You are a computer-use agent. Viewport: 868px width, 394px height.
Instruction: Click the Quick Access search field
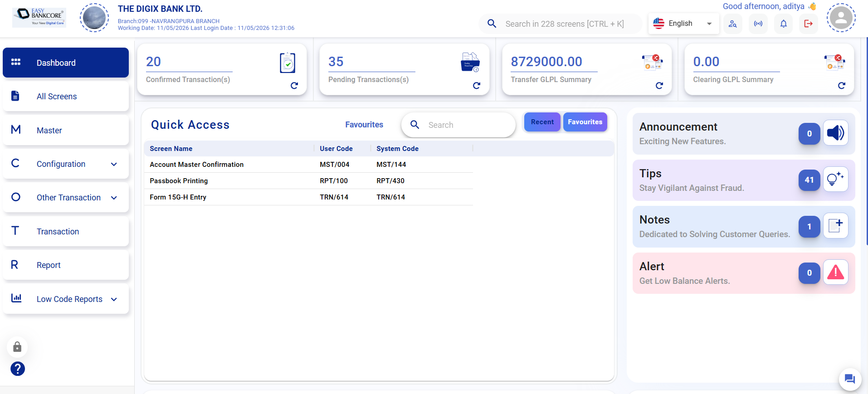pos(458,125)
